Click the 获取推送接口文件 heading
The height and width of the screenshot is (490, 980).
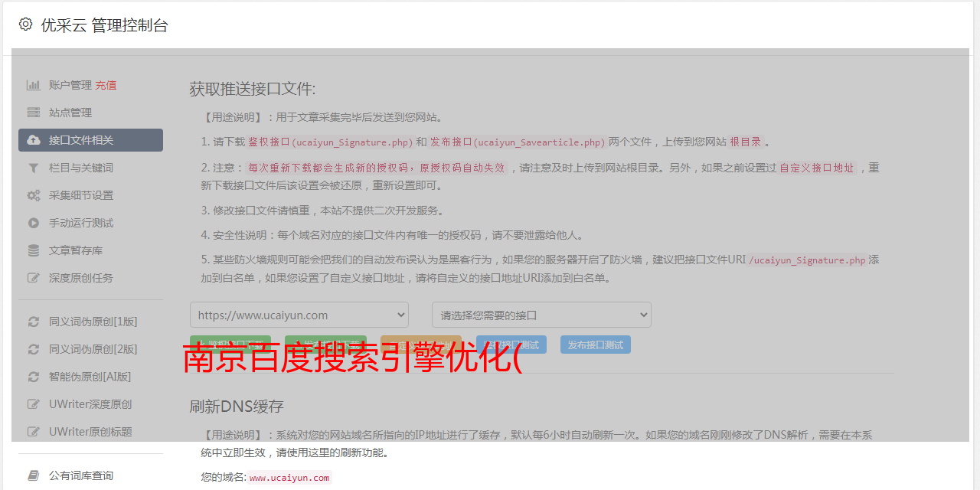click(x=253, y=89)
